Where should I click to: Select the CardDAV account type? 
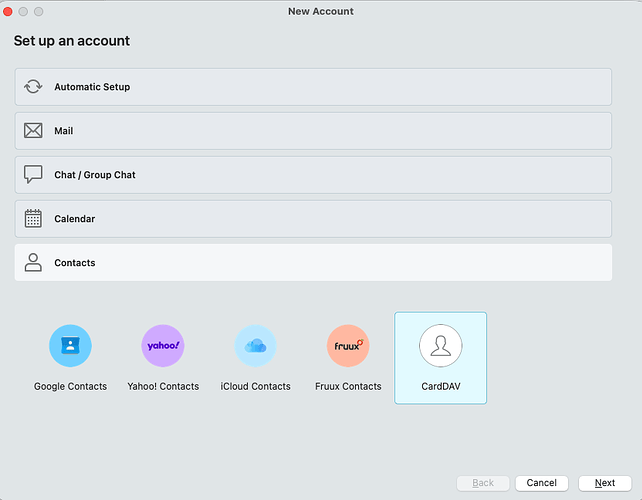pyautogui.click(x=440, y=357)
